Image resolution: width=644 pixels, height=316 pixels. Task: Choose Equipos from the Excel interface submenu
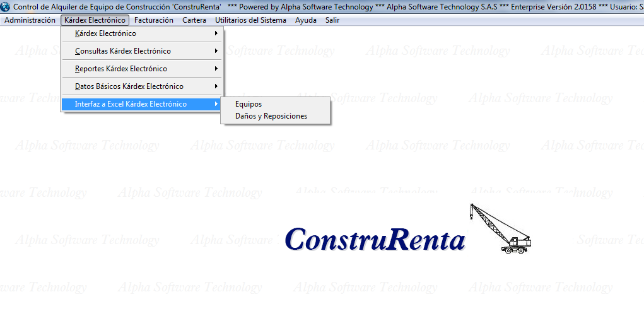pyautogui.click(x=248, y=104)
